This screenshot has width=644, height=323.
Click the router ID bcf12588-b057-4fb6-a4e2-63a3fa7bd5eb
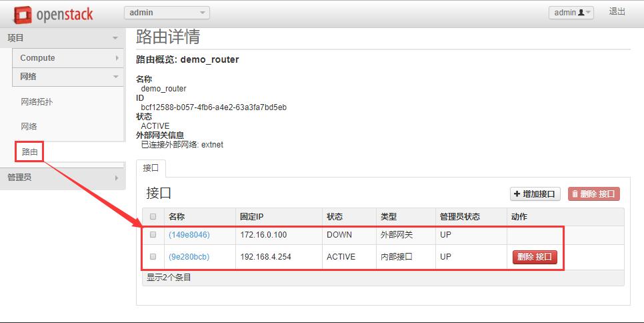(213, 107)
